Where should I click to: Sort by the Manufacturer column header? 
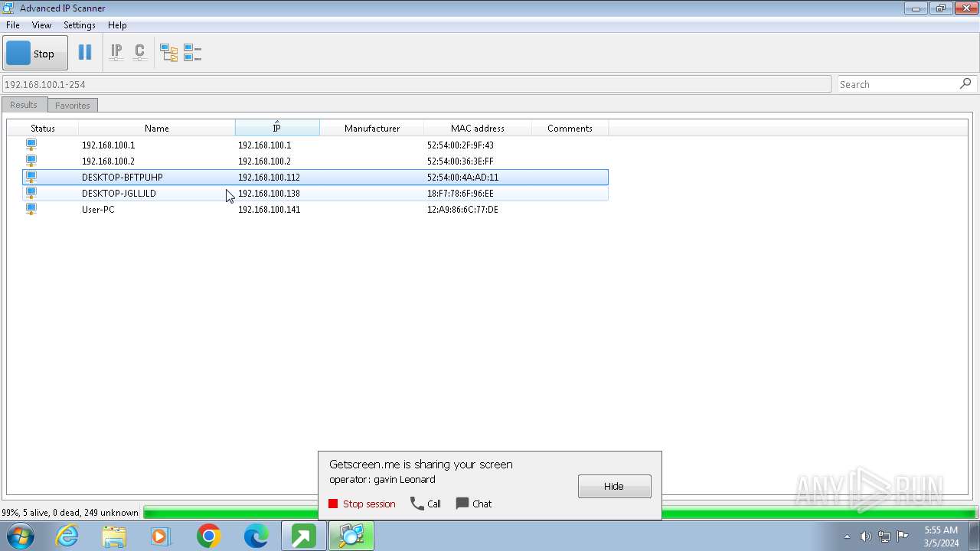pyautogui.click(x=372, y=129)
